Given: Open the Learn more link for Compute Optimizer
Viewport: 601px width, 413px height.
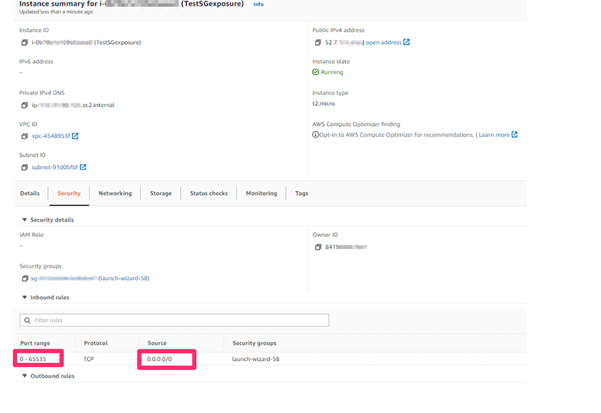Looking at the screenshot, I should tap(494, 135).
